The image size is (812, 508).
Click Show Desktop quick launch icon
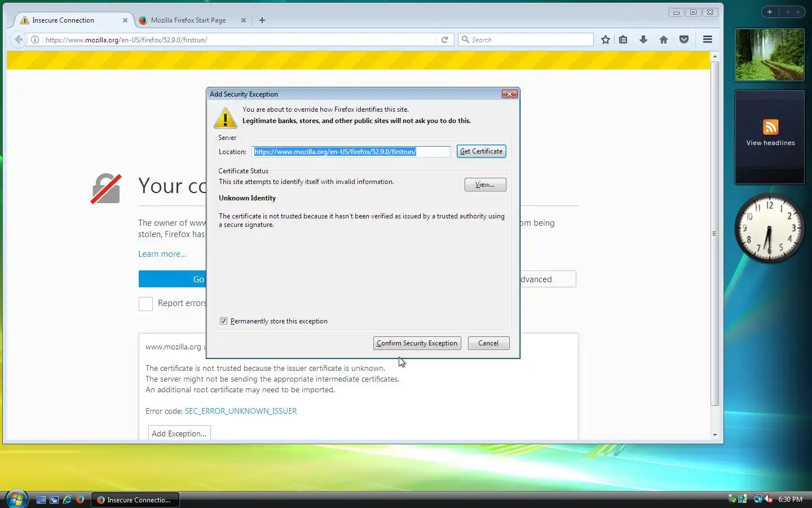tap(41, 500)
